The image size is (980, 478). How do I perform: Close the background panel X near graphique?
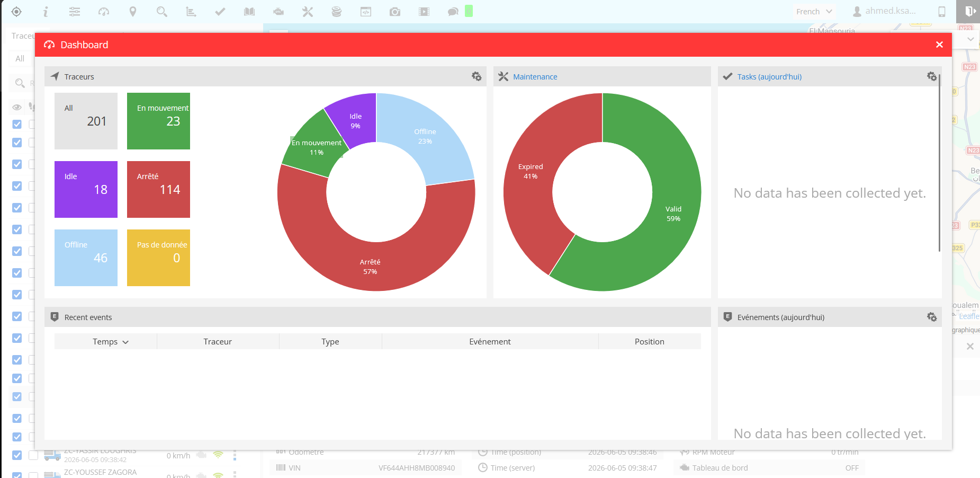pyautogui.click(x=970, y=346)
